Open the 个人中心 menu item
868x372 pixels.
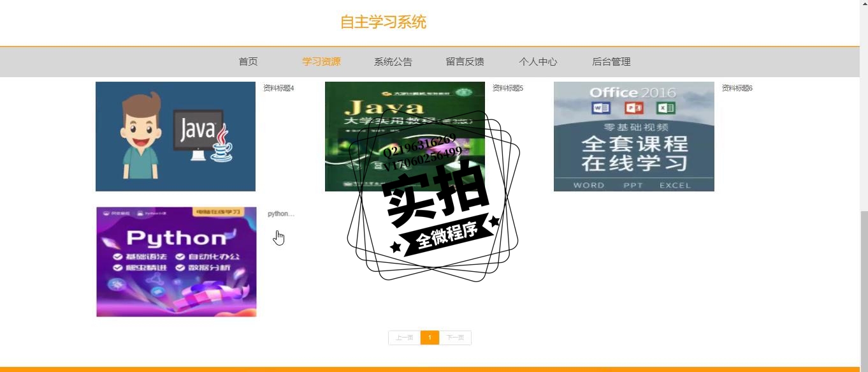[x=538, y=62]
